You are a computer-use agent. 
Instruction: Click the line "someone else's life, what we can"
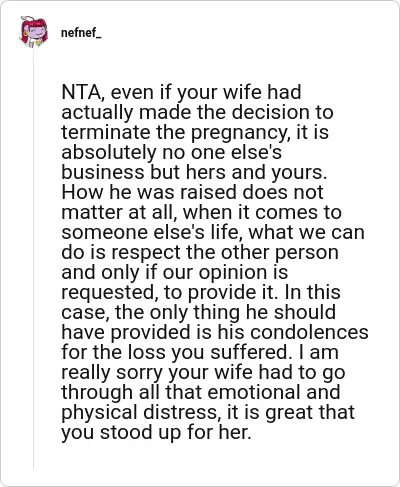tap(213, 232)
